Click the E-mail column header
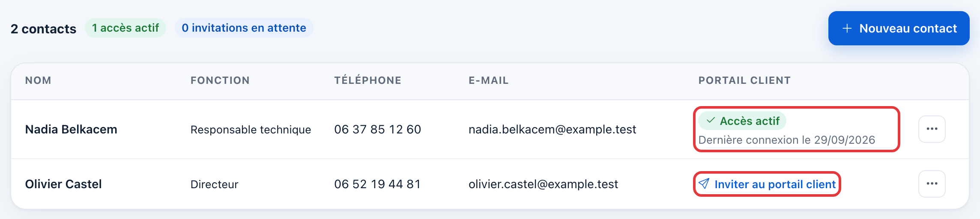980x219 pixels. point(489,80)
